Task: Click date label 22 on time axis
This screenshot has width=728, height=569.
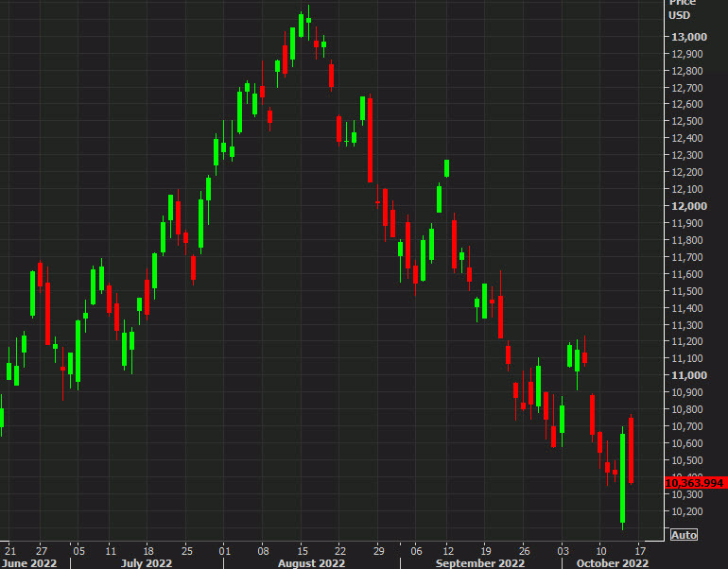Action: 340,551
